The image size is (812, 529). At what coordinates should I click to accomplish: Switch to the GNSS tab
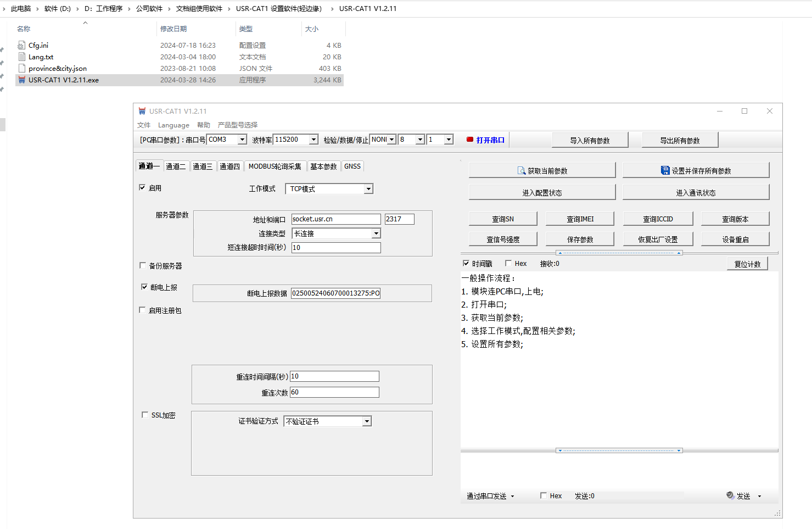point(352,166)
